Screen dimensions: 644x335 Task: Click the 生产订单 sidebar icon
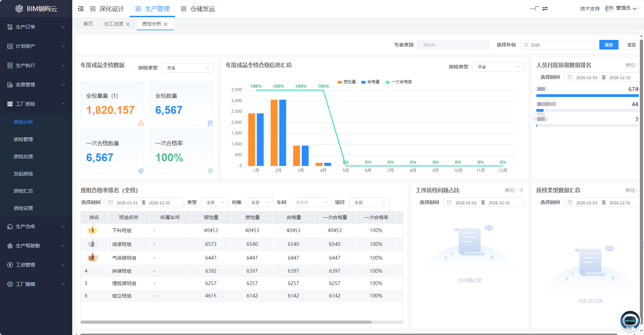(10, 27)
